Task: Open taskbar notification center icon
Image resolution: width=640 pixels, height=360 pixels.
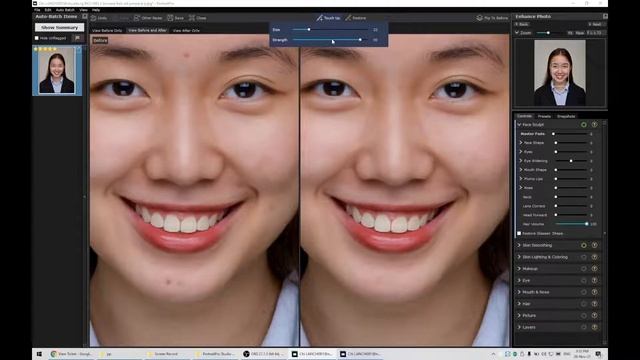Action: point(598,354)
